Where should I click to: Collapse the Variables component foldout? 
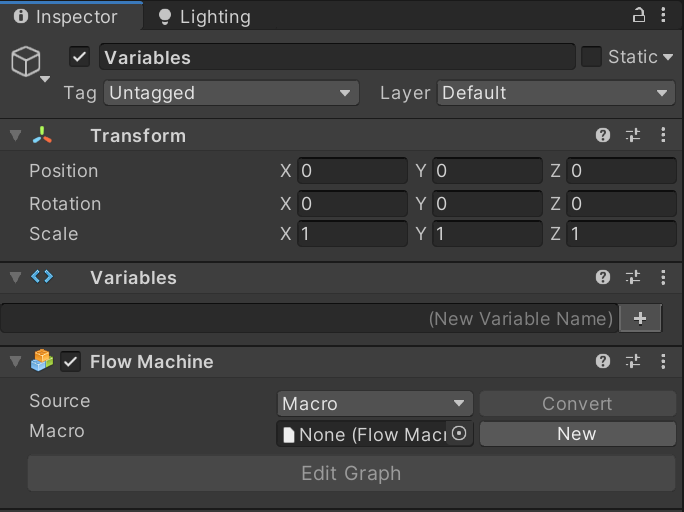16,277
